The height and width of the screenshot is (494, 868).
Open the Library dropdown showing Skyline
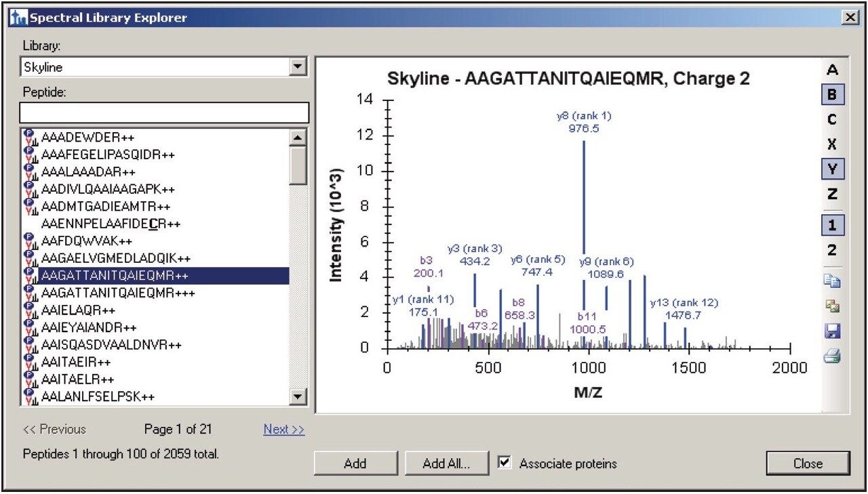click(296, 67)
